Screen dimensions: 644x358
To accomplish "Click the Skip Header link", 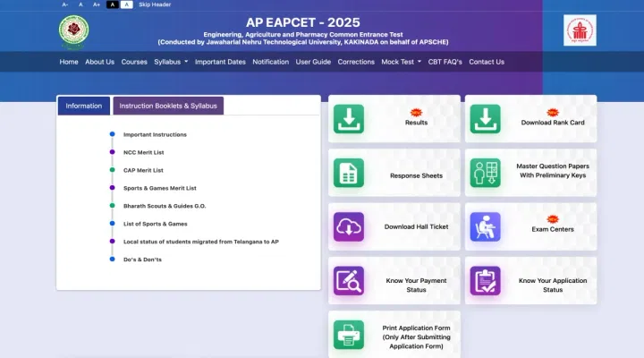I will (x=155, y=4).
